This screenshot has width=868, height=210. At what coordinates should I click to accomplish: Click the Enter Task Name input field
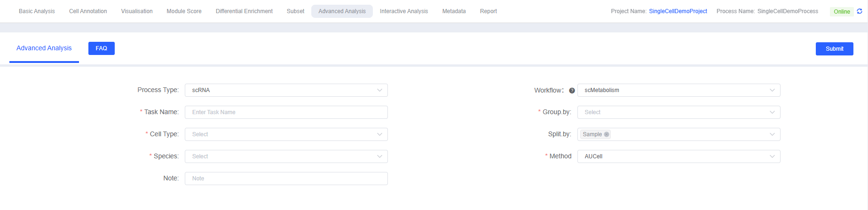(286, 112)
